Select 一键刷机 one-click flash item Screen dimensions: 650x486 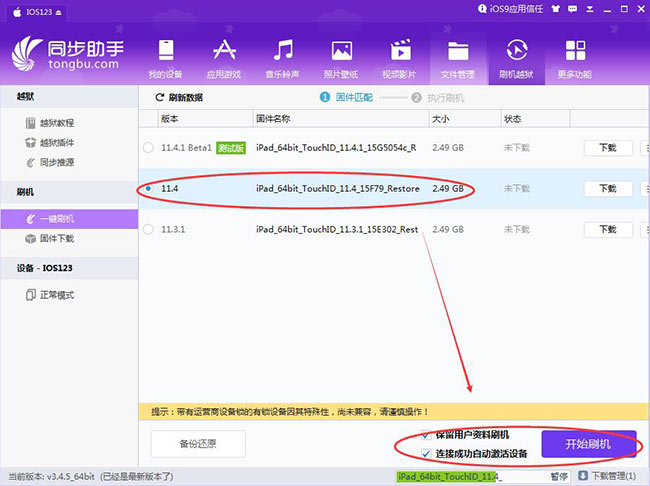pos(69,219)
